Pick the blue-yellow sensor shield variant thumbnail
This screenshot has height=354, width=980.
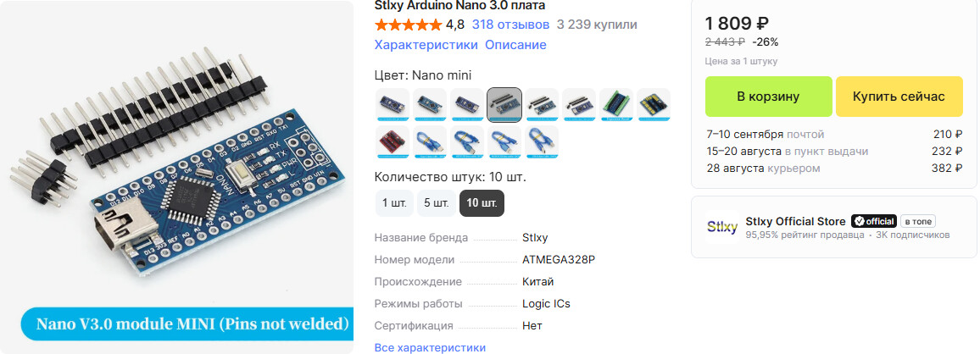pyautogui.click(x=654, y=104)
